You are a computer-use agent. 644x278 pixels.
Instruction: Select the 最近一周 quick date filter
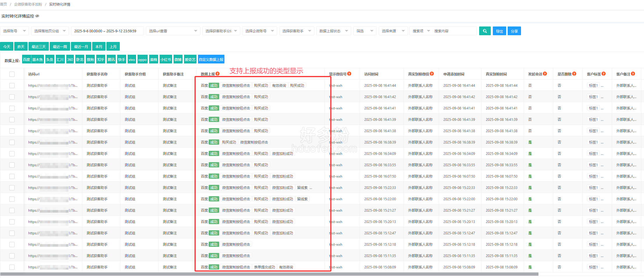coord(60,47)
